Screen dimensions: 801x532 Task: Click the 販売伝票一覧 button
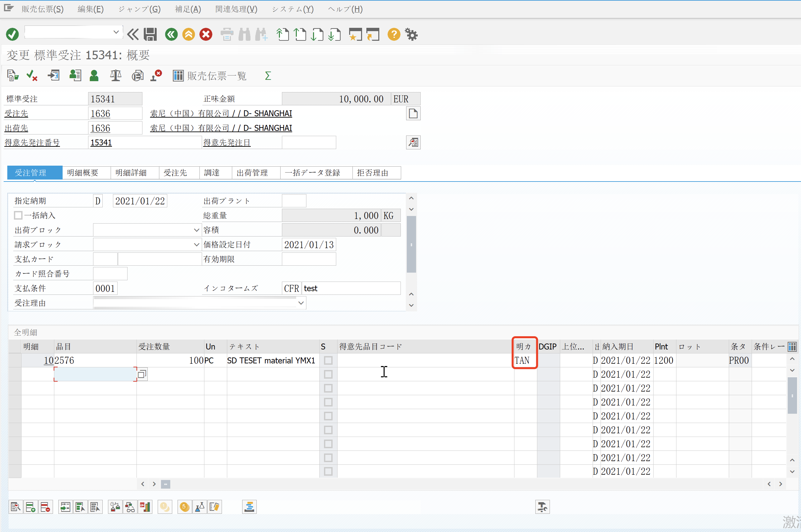210,76
